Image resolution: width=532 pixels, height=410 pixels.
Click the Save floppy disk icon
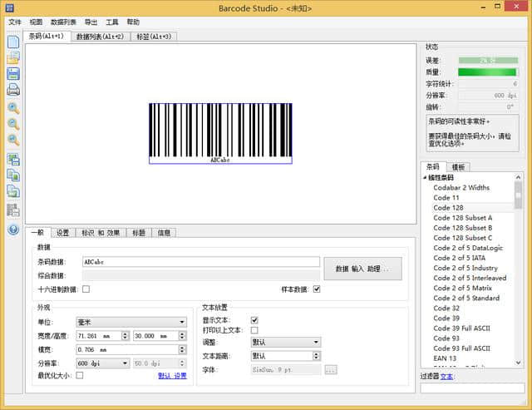click(13, 74)
